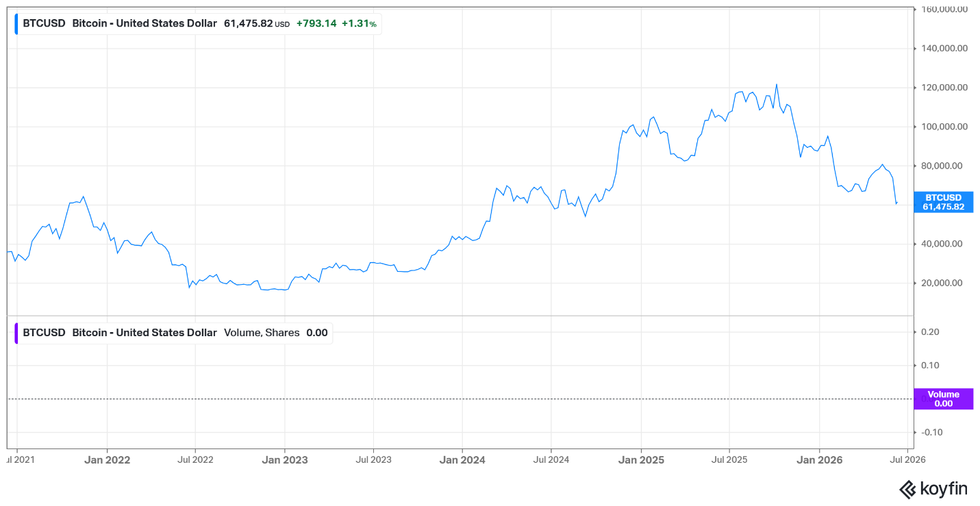980x506 pixels.
Task: Click the 0.20 volume axis label
Action: coord(929,332)
